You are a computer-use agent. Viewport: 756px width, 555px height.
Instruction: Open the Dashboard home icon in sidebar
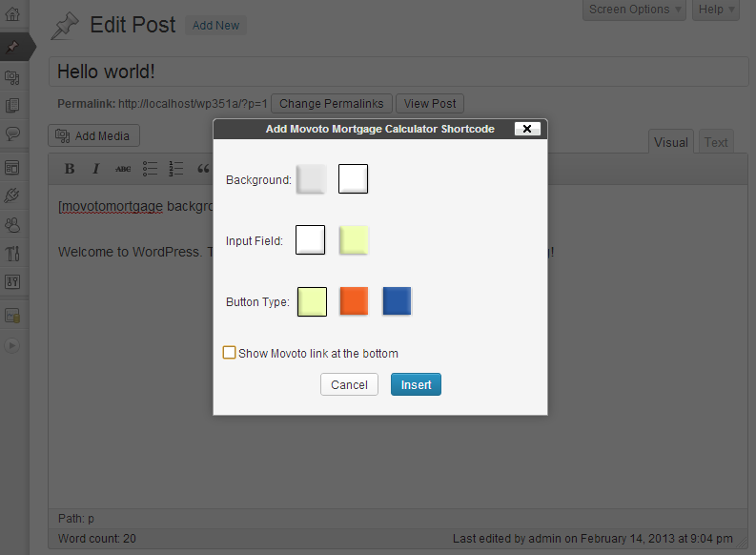[x=12, y=14]
